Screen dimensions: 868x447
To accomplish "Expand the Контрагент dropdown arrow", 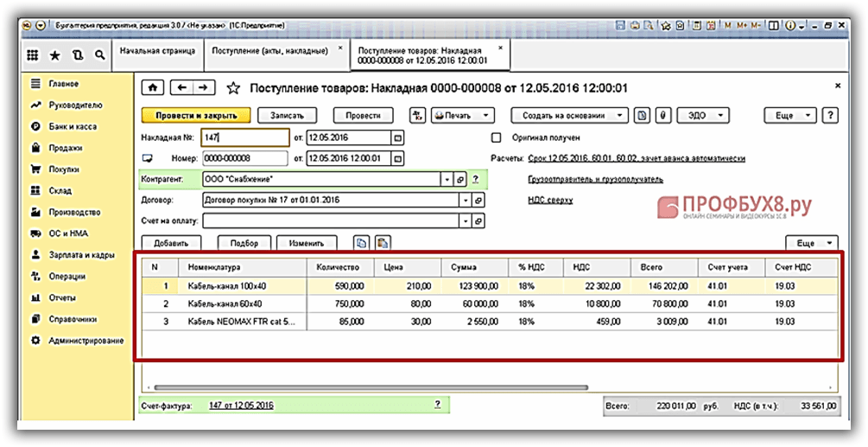I will pos(447,180).
